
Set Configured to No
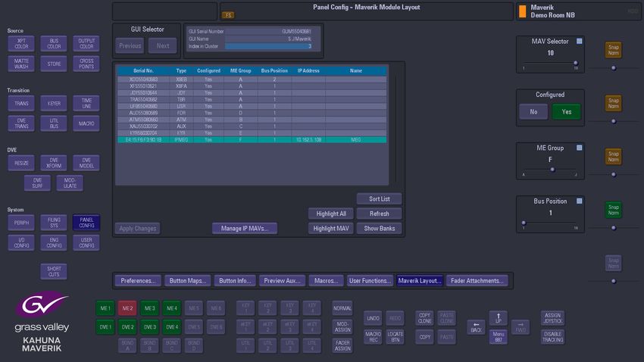[533, 111]
